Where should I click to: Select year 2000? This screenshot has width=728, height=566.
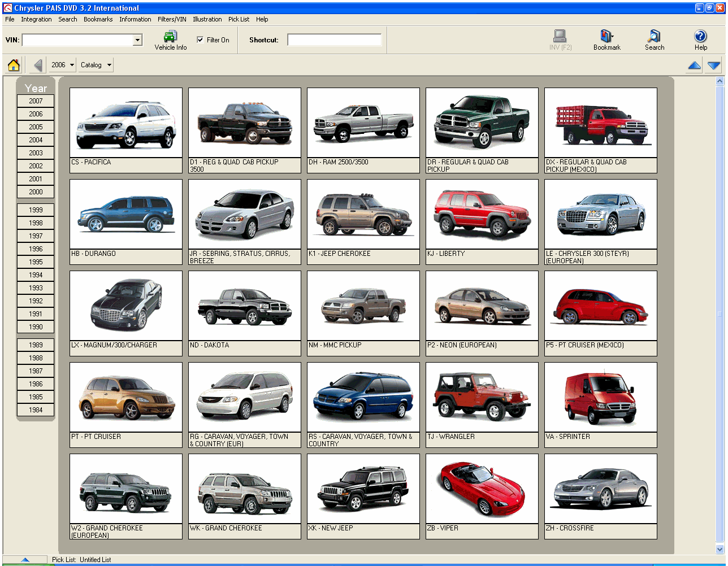(36, 192)
